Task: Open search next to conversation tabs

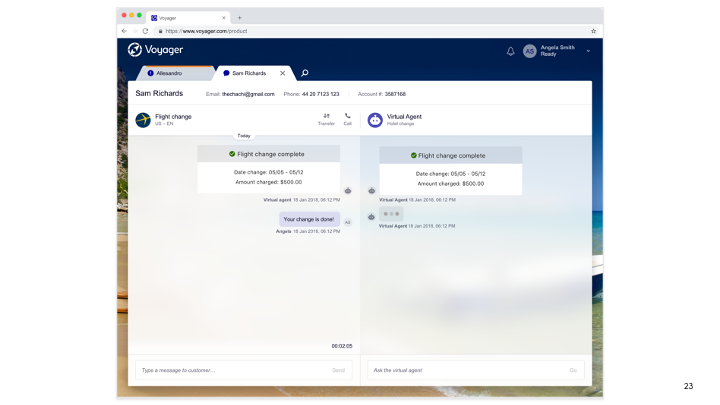Action: 304,73
